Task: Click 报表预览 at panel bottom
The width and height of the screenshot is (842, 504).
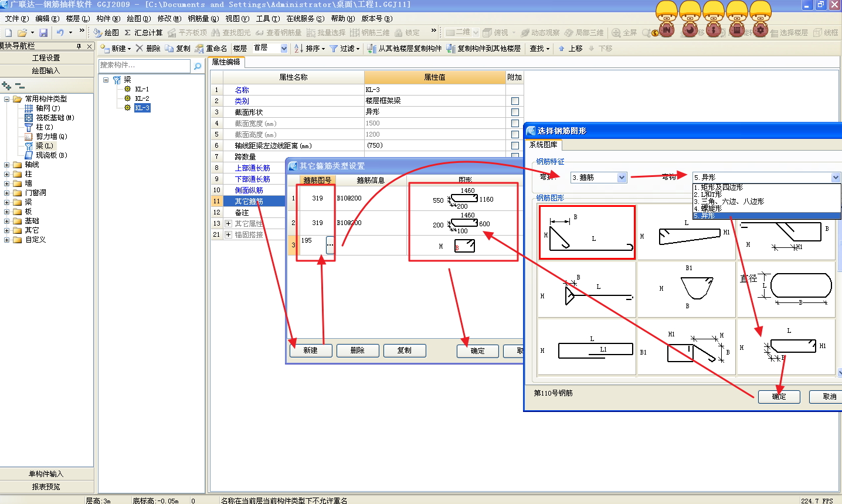Action: [46, 487]
